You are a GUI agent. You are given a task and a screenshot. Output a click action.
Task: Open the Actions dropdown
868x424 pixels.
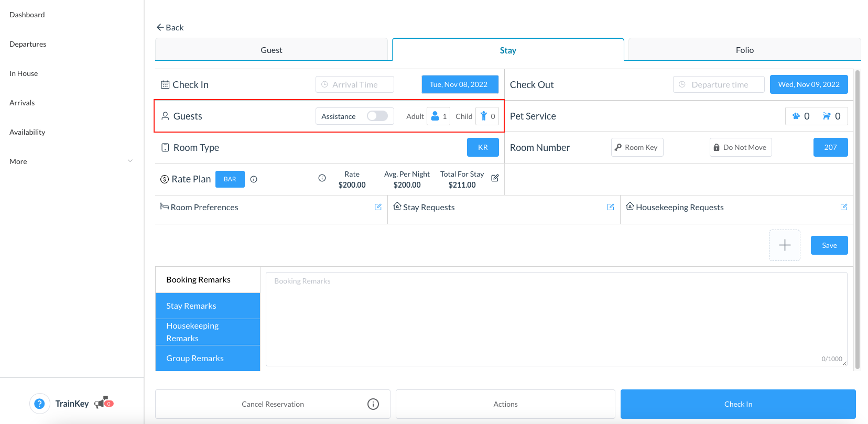(505, 404)
